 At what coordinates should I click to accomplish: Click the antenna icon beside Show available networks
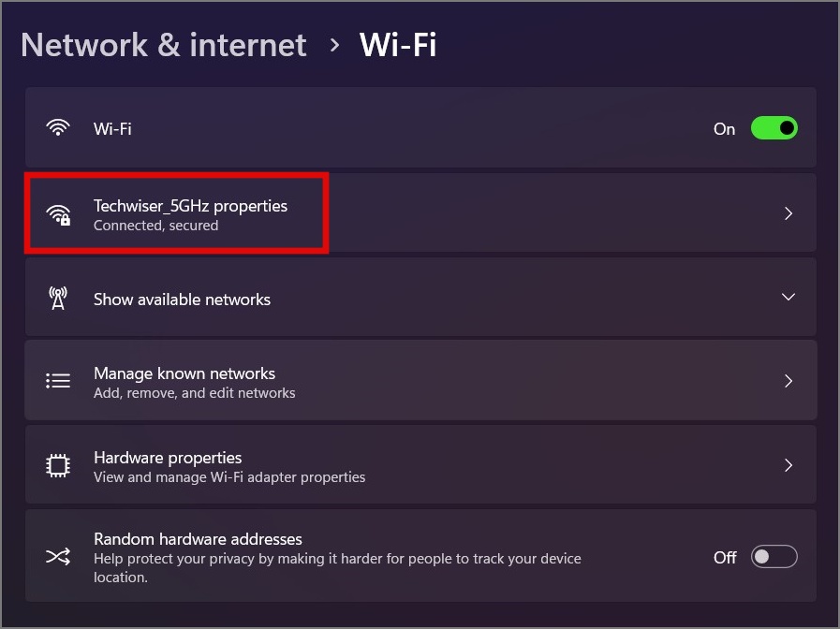[x=58, y=299]
